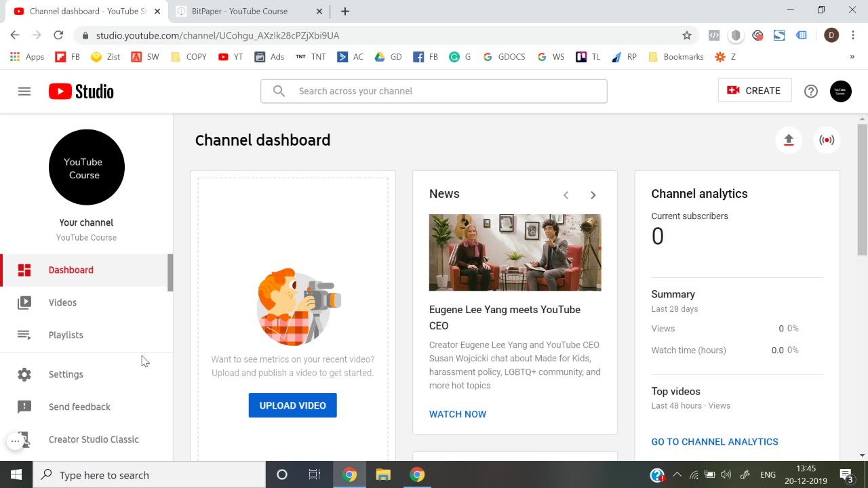Open the Help question mark icon
The height and width of the screenshot is (488, 868).
point(811,91)
